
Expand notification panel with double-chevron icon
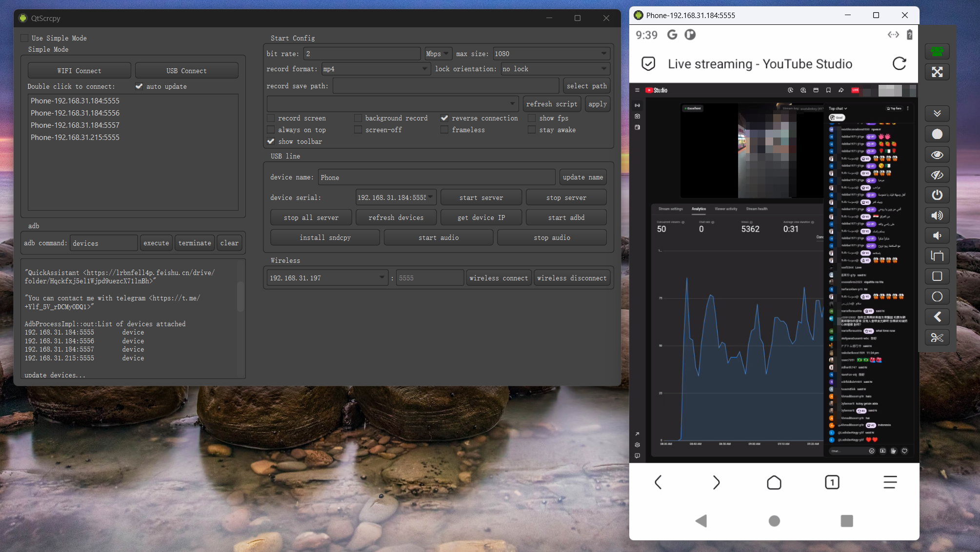click(x=937, y=114)
